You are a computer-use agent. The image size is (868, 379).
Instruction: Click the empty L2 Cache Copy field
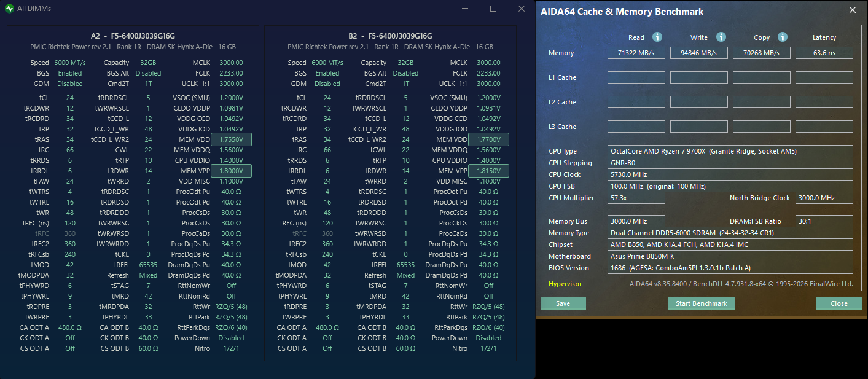pyautogui.click(x=762, y=102)
